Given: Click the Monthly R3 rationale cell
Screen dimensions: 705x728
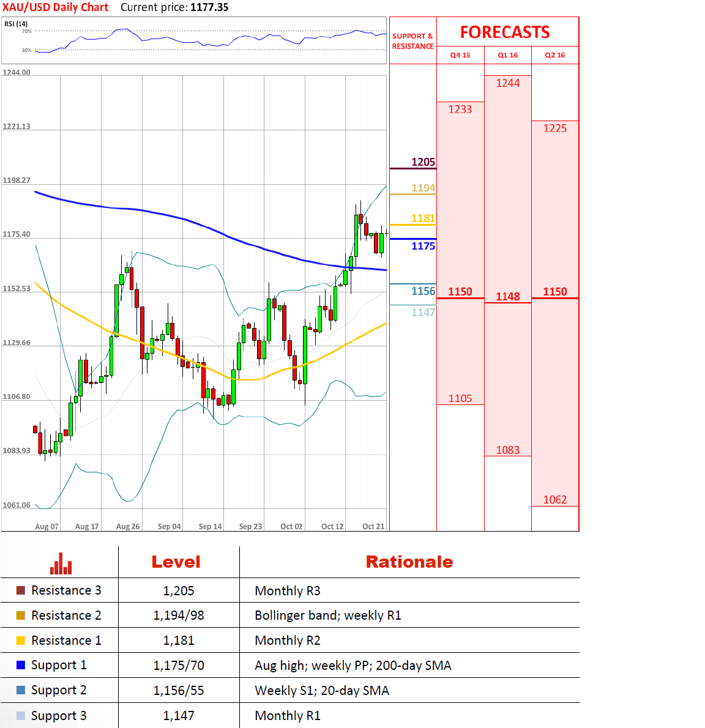Looking at the screenshot, I should pos(288,591).
